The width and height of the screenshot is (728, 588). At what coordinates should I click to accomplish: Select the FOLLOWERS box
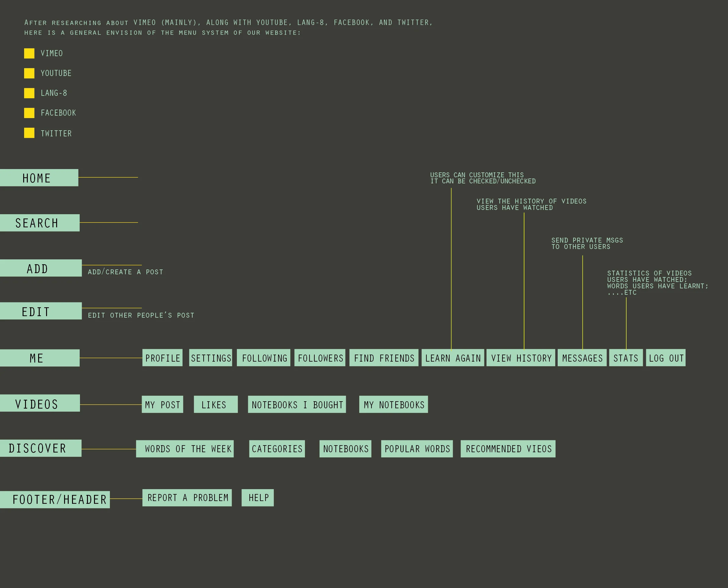coord(320,358)
